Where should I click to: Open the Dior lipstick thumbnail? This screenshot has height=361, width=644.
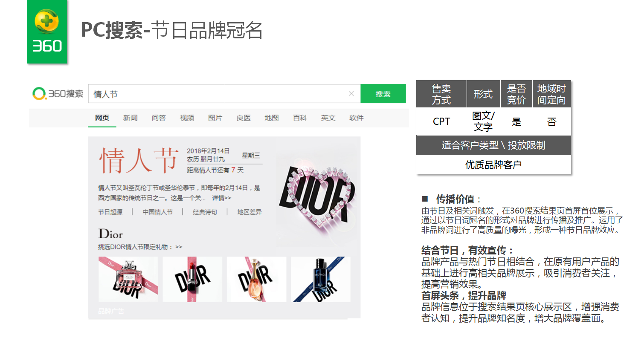point(193,279)
